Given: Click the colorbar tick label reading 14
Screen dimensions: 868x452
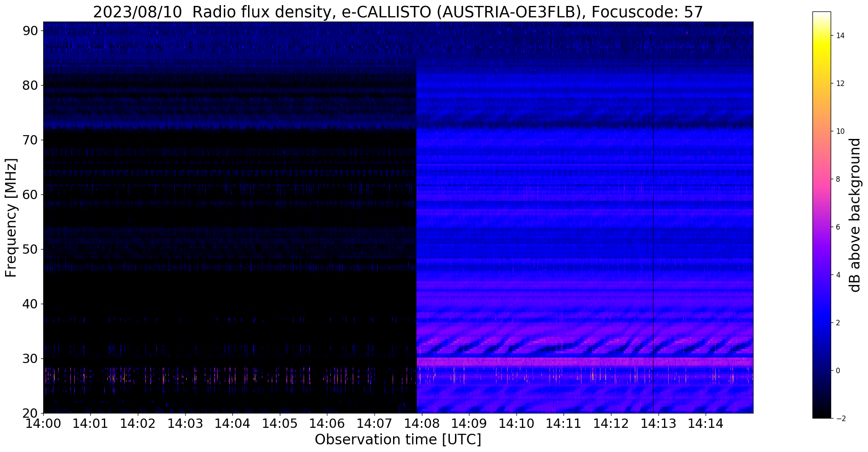Looking at the screenshot, I should pos(841,36).
